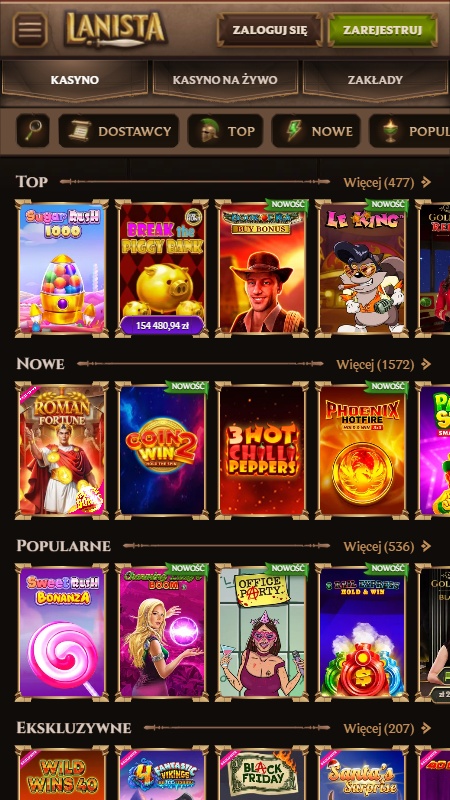Expand Więcej (536) for Popularne
The image size is (450, 800).
click(x=387, y=546)
